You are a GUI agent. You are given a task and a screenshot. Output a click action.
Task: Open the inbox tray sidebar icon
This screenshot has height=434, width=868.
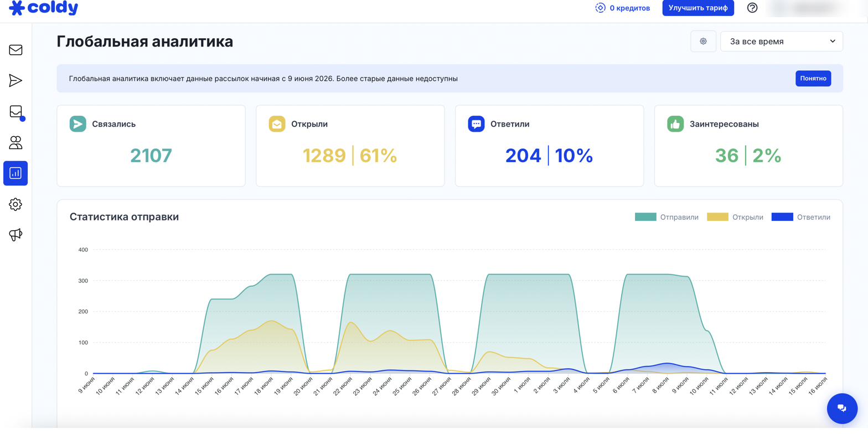coord(15,111)
